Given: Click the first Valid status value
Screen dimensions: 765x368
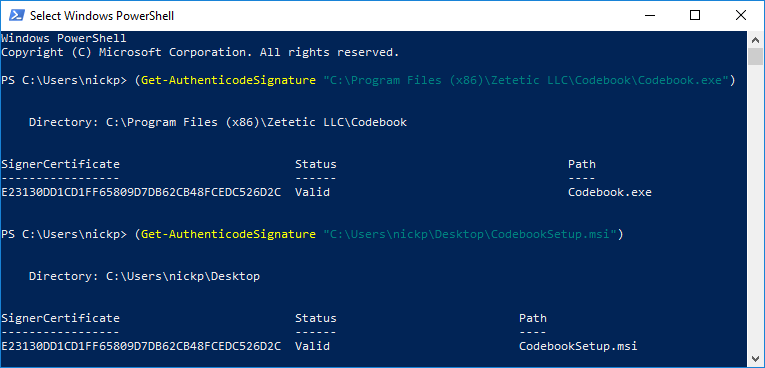Looking at the screenshot, I should 312,192.
